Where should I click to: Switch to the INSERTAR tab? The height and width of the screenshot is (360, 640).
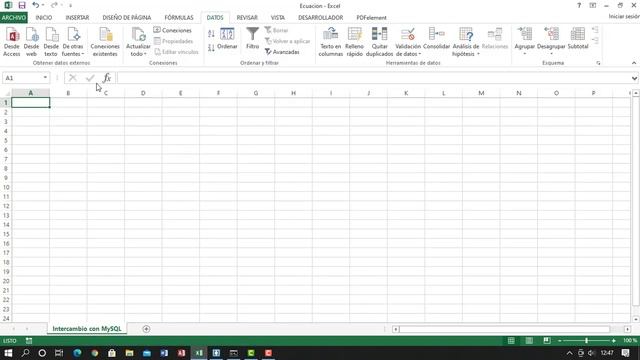[77, 18]
